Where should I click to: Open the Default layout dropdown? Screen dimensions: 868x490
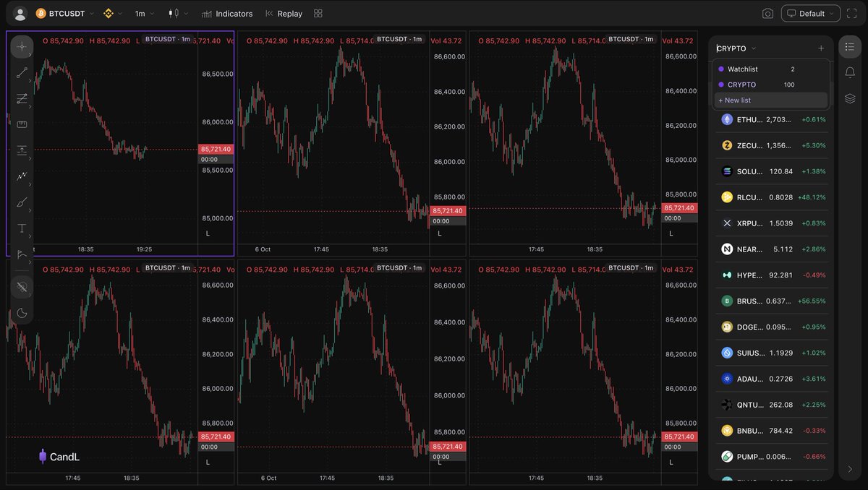(811, 14)
